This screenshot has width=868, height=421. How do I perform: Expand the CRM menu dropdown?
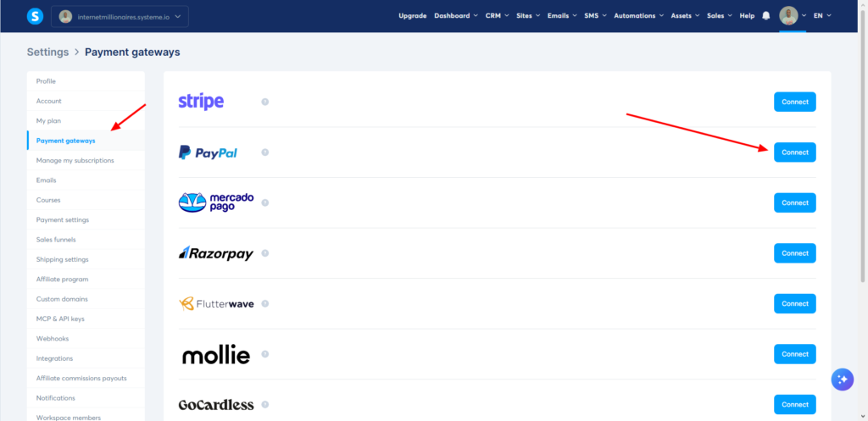point(496,16)
